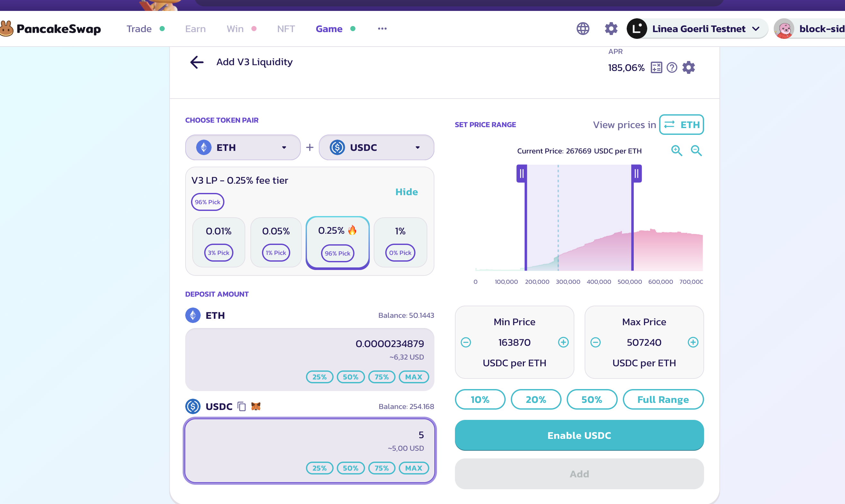Open liquidity settings gear beside APR
The image size is (845, 504).
(x=688, y=68)
